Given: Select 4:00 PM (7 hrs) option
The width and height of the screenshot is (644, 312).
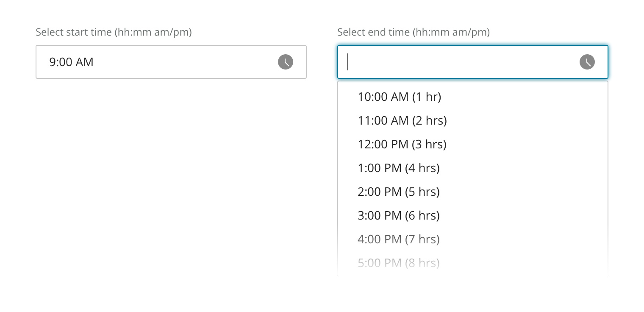Looking at the screenshot, I should (398, 239).
